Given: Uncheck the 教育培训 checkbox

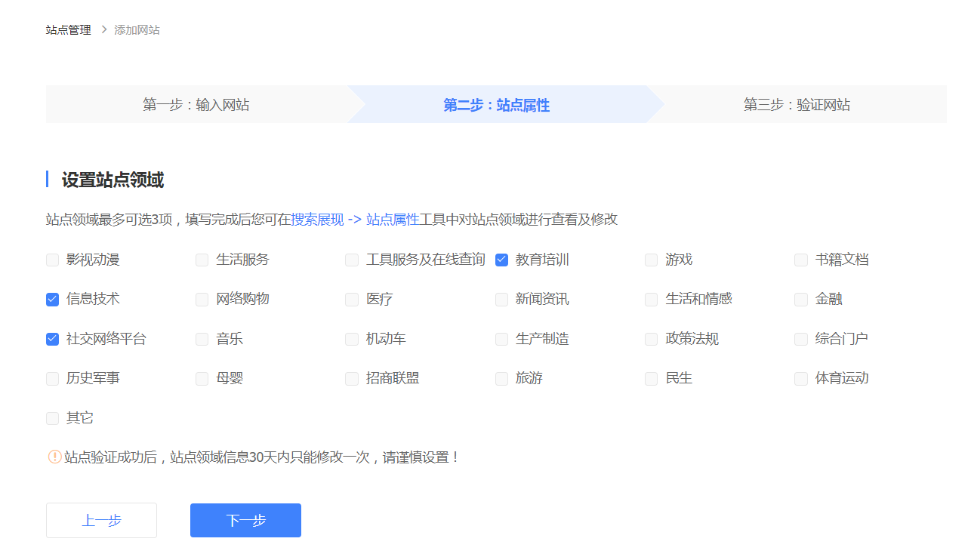Looking at the screenshot, I should point(501,260).
